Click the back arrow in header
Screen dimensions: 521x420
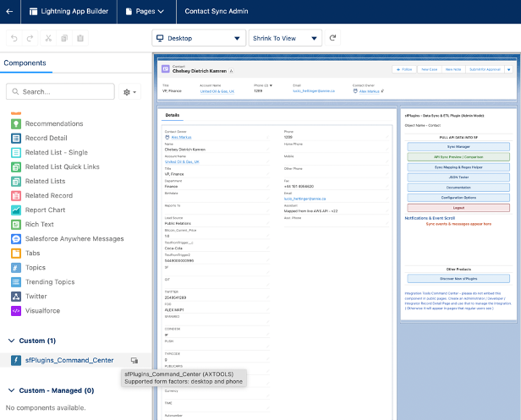tap(9, 12)
